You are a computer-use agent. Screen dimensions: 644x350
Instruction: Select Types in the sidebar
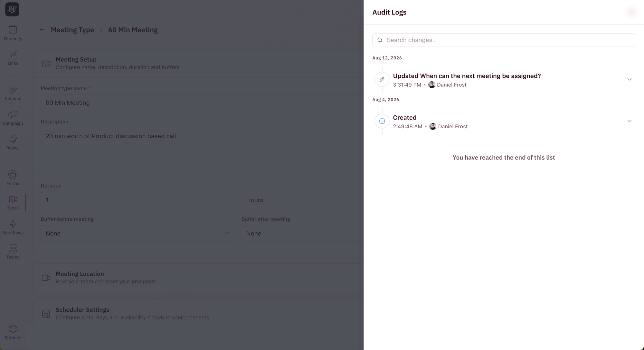click(13, 203)
